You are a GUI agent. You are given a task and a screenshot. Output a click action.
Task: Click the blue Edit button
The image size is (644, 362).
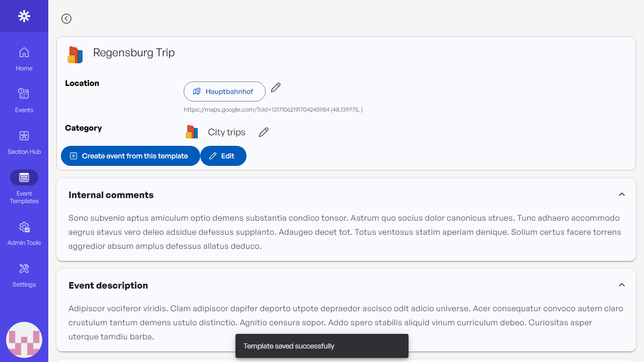[223, 156]
